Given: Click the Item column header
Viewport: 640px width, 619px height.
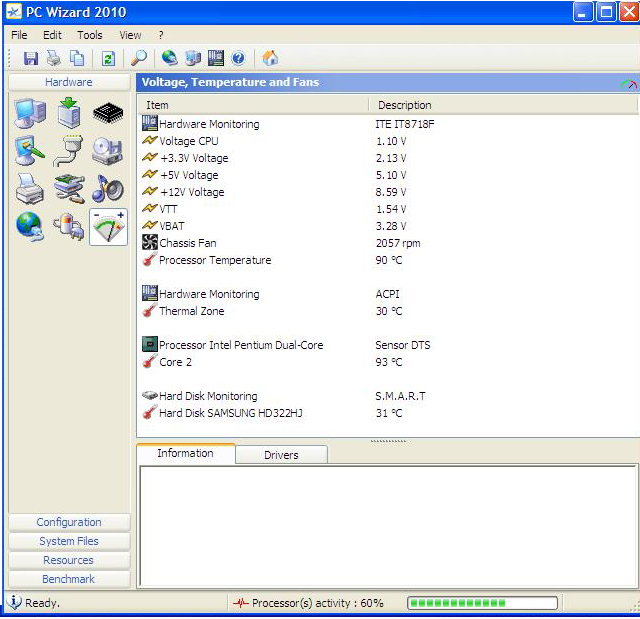Looking at the screenshot, I should point(157,105).
